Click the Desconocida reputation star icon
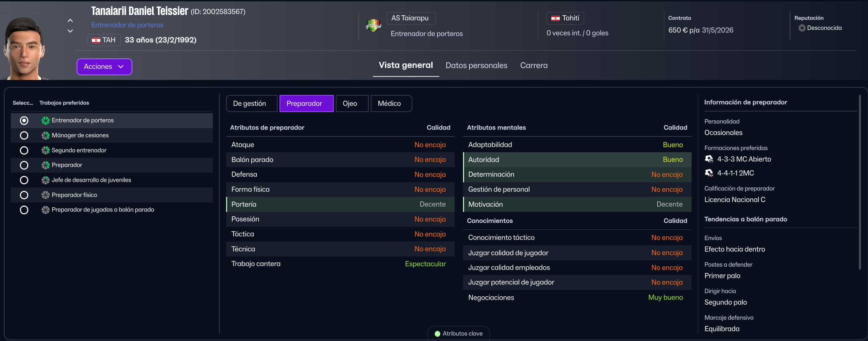 pos(802,28)
